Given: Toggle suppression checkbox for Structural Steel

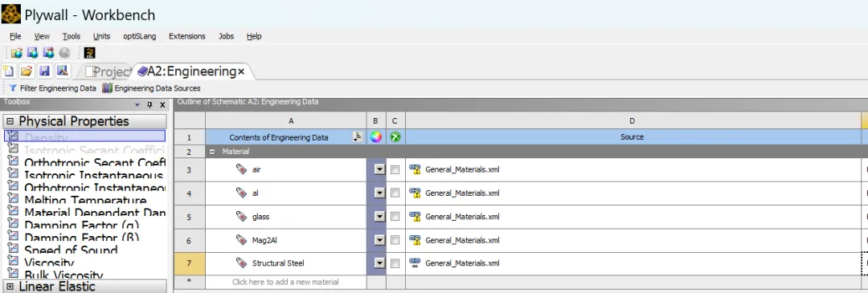Looking at the screenshot, I should [395, 263].
